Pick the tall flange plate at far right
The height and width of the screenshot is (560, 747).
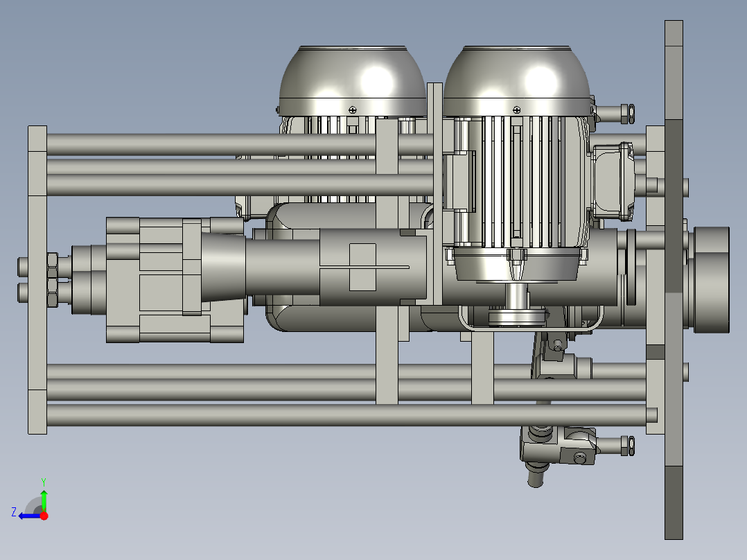click(674, 280)
